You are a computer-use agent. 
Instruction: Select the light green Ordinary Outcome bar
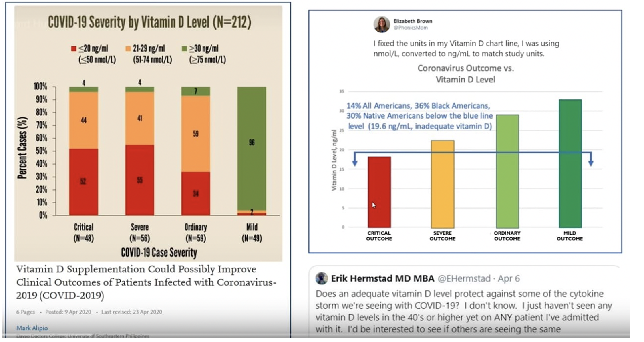coord(507,171)
